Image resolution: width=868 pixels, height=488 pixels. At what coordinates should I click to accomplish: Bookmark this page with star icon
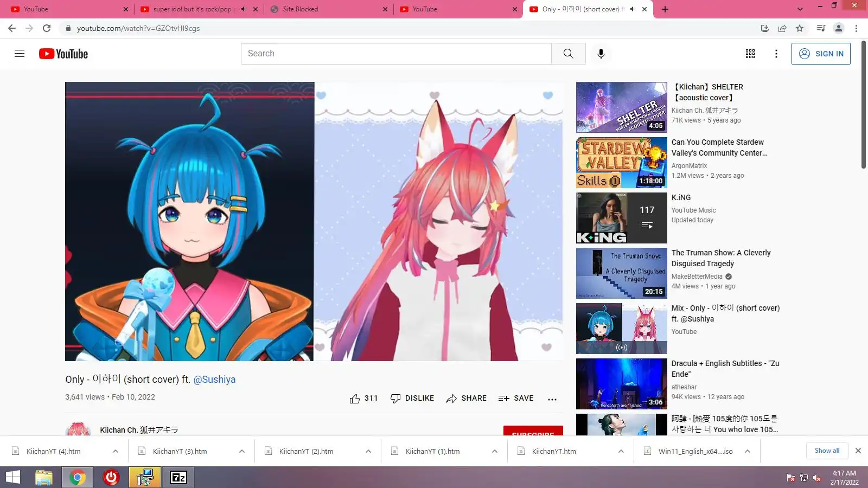pyautogui.click(x=800, y=28)
